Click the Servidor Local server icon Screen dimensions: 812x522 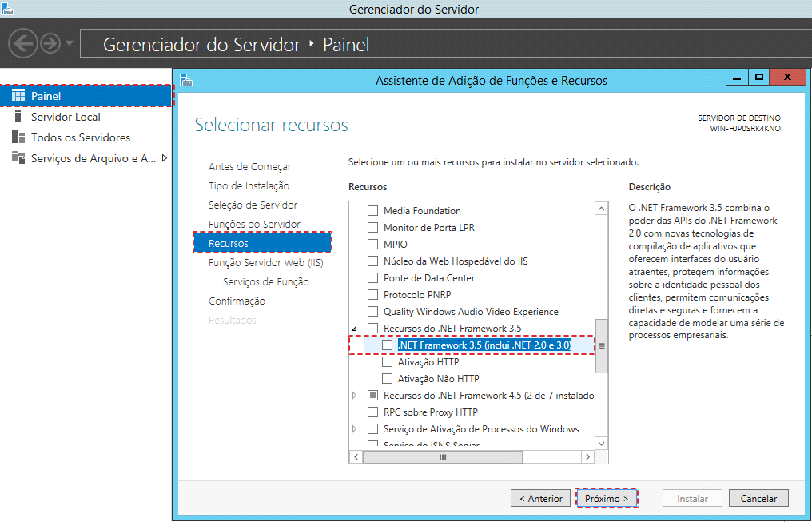(18, 116)
